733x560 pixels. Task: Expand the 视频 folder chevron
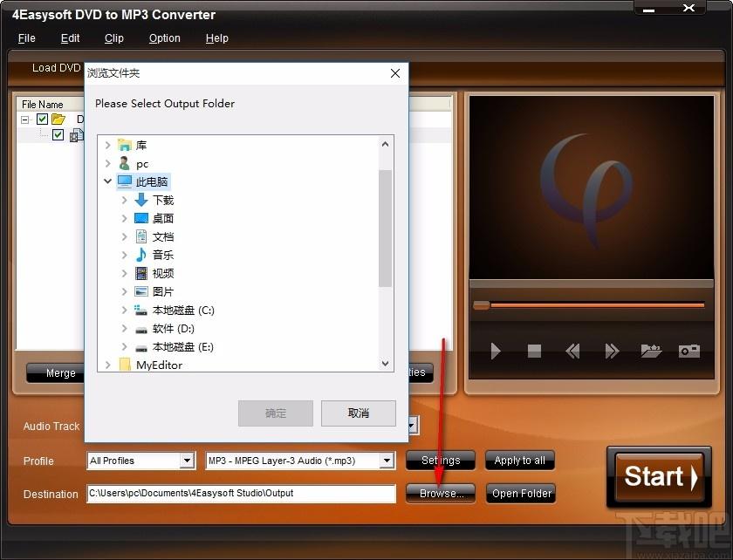(x=124, y=273)
